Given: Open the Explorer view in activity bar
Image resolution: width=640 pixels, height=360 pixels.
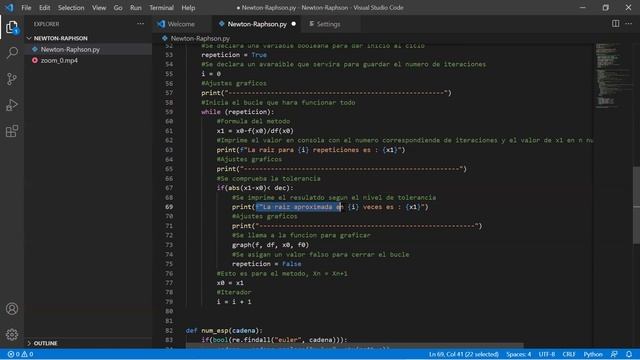Looking at the screenshot, I should (12, 27).
